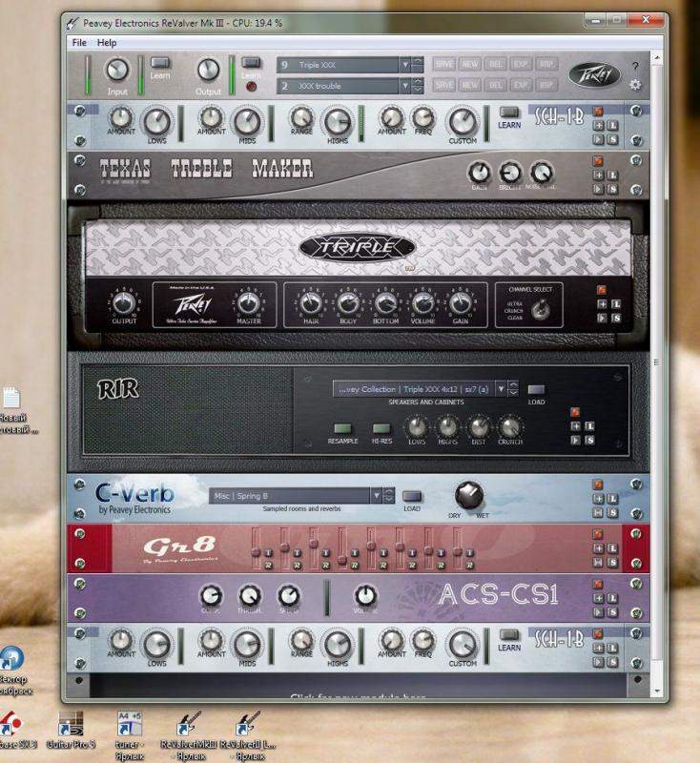Step the Triple XXX preset bank selector
Screen dimensions: 700x763
418,65
